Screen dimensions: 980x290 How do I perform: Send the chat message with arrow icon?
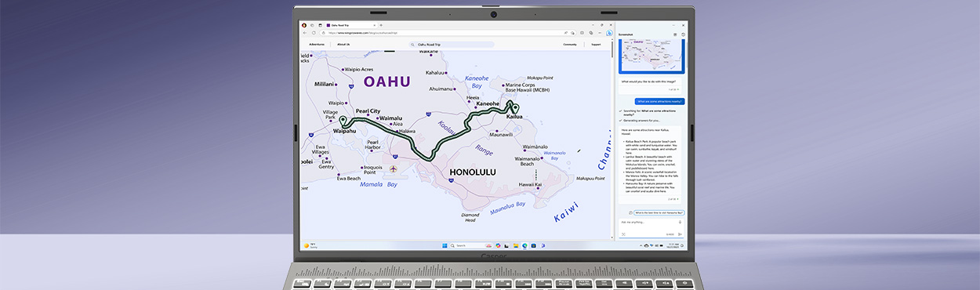pyautogui.click(x=680, y=234)
